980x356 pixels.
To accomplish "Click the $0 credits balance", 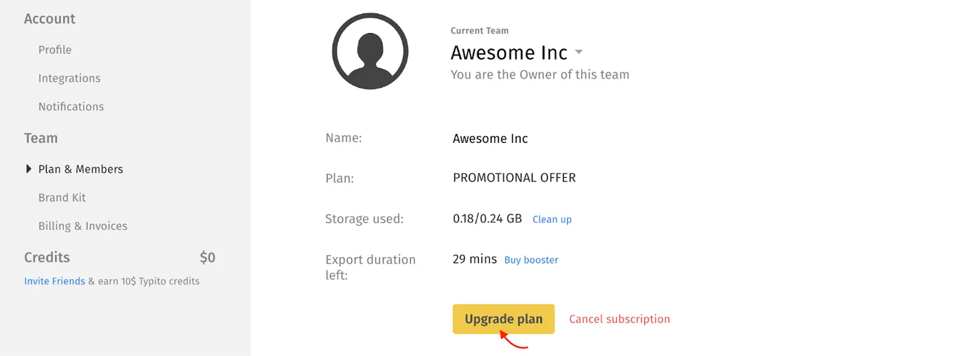I will coord(207,257).
